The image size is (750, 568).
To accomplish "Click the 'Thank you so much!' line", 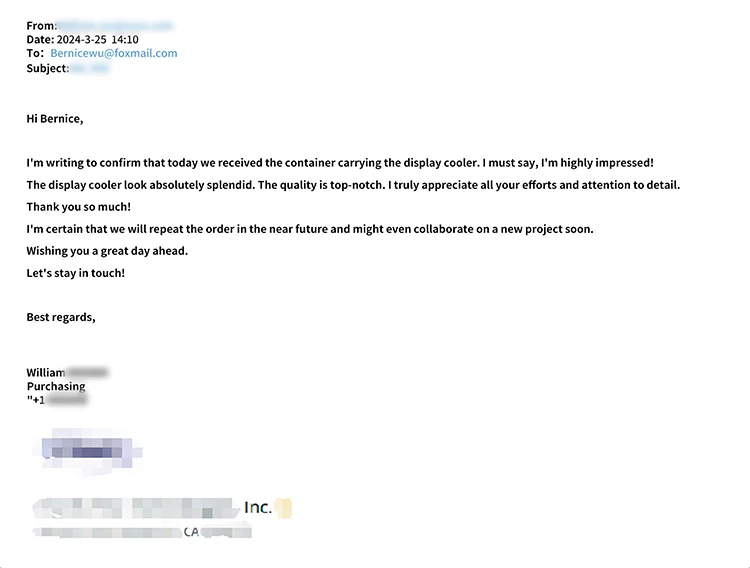I will pos(78,207).
